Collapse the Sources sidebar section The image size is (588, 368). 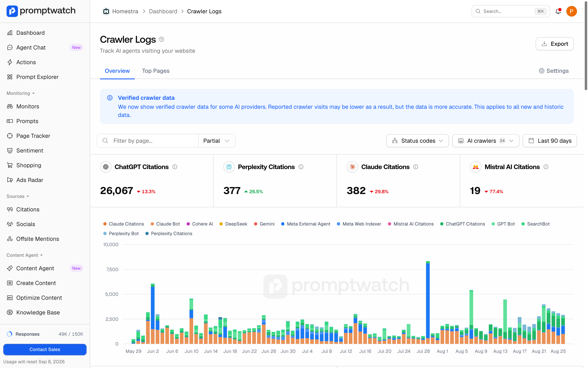(x=18, y=196)
